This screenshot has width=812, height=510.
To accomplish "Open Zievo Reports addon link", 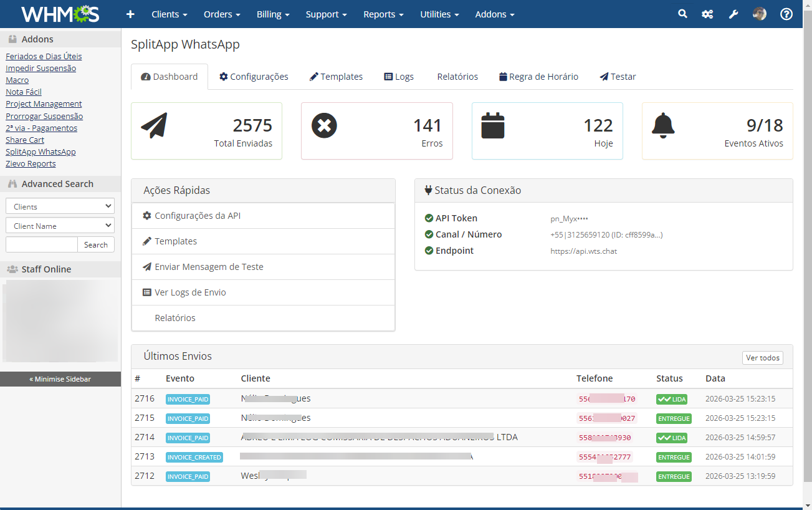I will click(x=31, y=163).
